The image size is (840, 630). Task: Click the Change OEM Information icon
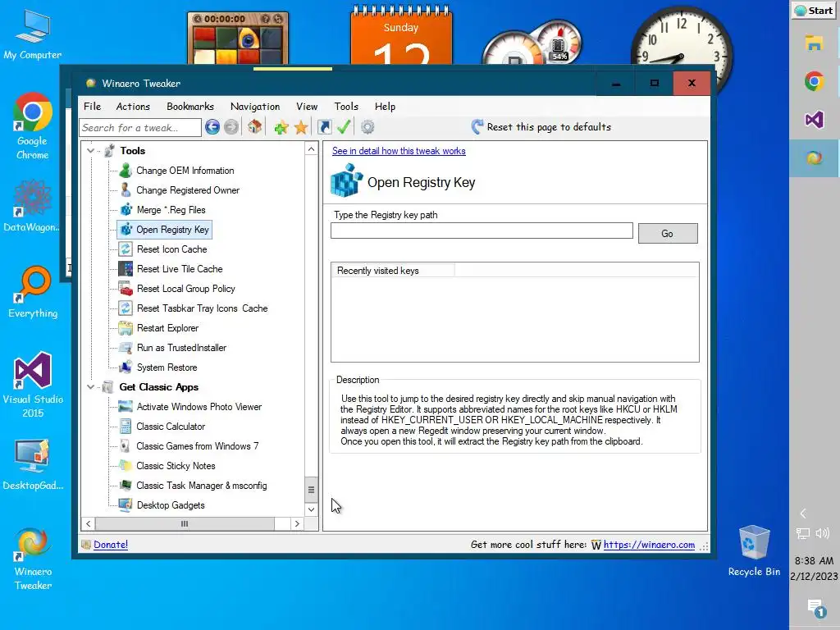point(126,171)
